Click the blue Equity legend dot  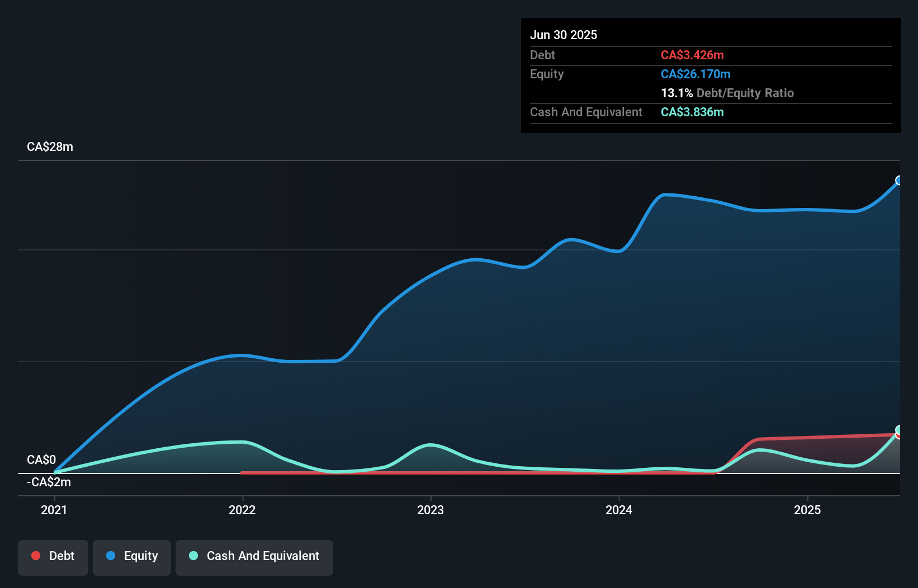[111, 556]
